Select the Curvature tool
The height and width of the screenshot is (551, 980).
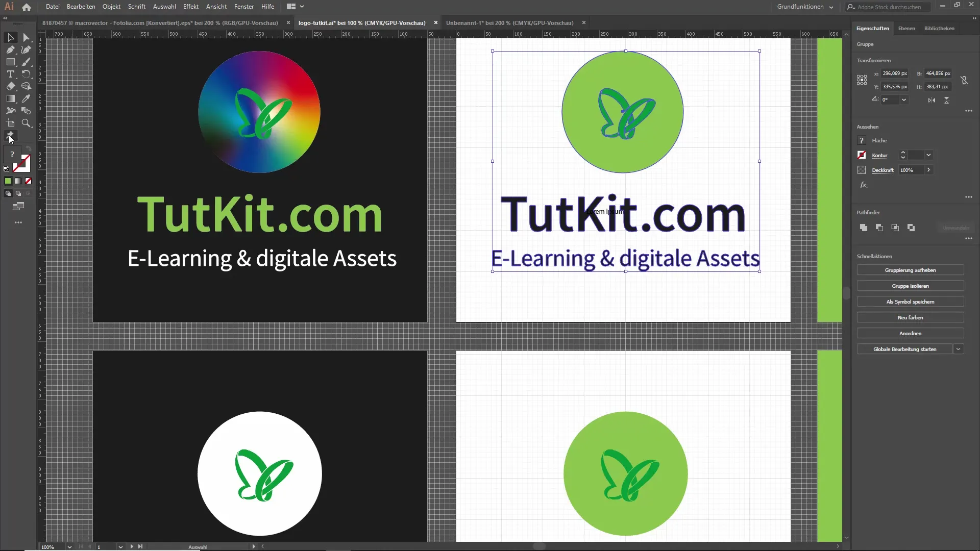(26, 49)
